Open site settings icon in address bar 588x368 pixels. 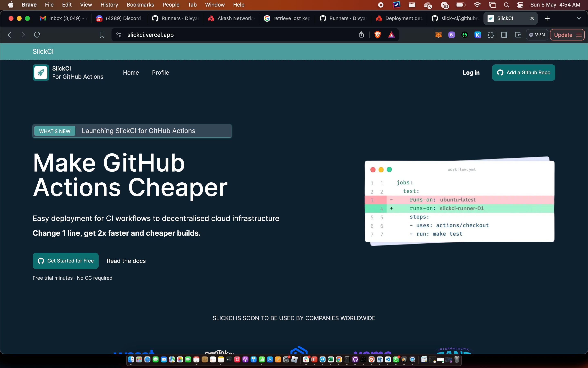119,35
